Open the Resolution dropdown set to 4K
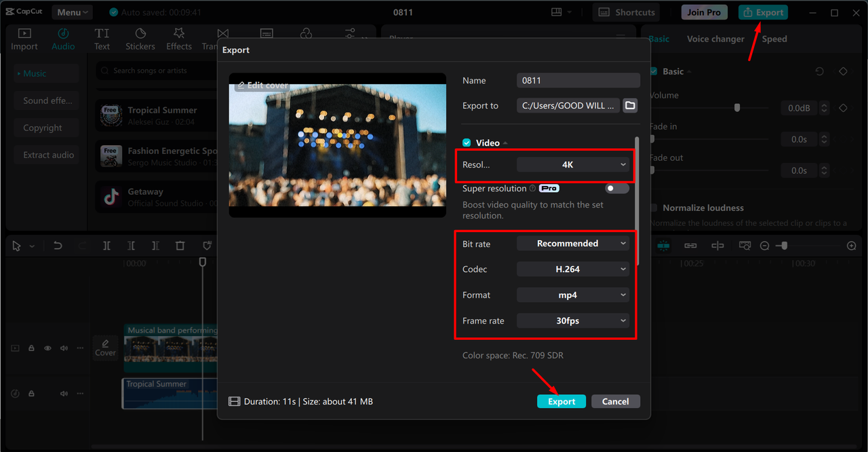Screen dimensions: 868x452 573,164
